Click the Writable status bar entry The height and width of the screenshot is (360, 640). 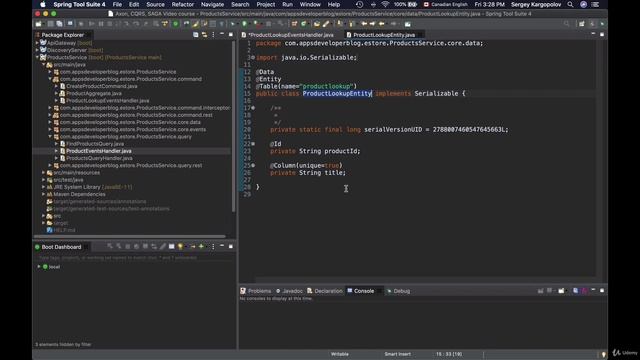(340, 354)
